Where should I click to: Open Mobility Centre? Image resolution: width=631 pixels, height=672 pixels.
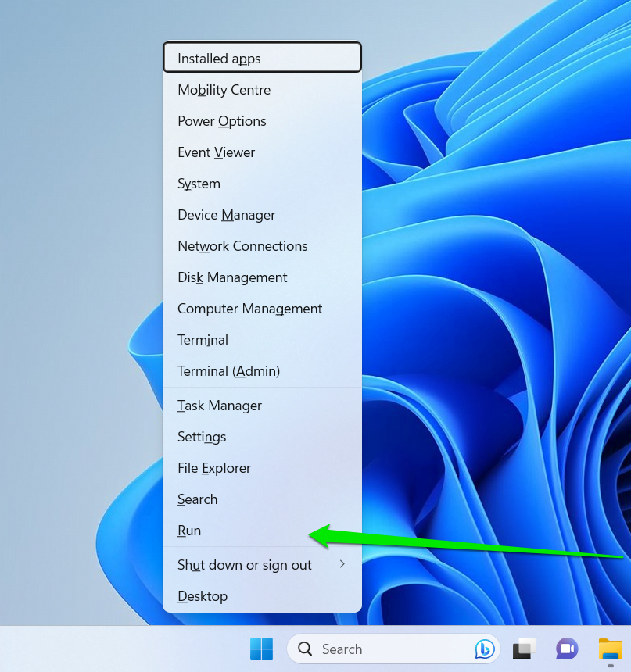tap(224, 90)
